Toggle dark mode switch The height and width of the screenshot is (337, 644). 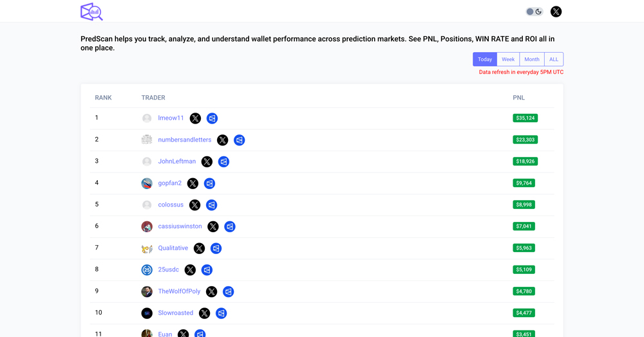point(535,12)
